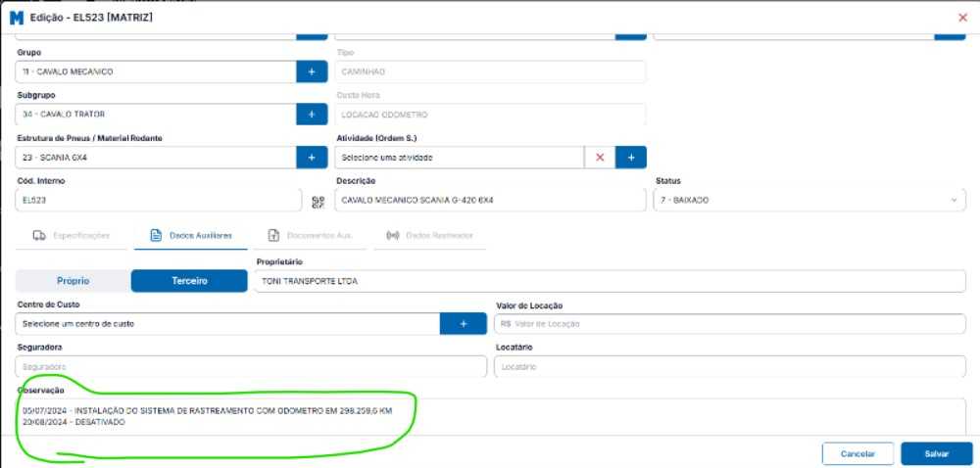Click plus button beside Atividade field
Image resolution: width=980 pixels, height=468 pixels.
[630, 157]
